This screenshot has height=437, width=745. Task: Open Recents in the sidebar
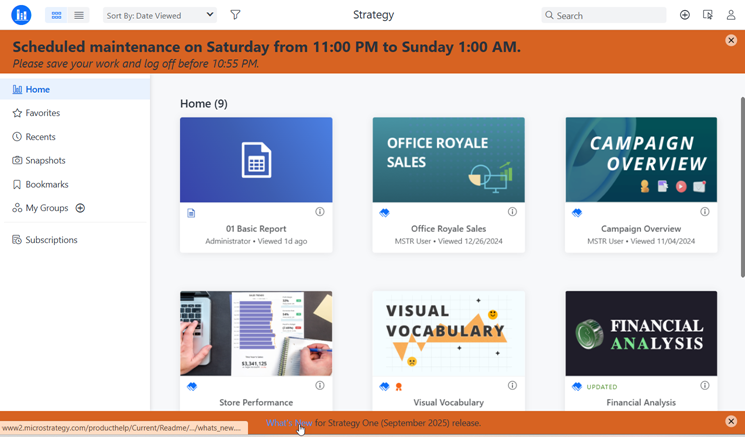(x=75, y=137)
